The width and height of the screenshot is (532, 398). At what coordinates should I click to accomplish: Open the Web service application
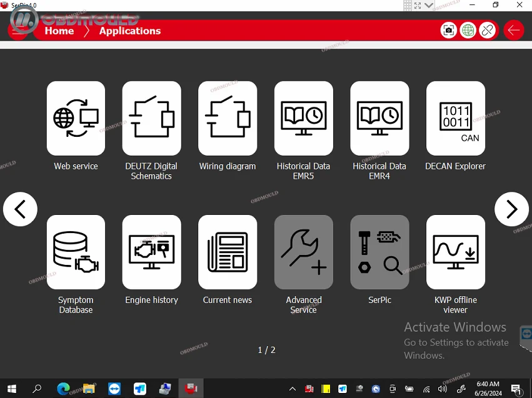pos(76,118)
